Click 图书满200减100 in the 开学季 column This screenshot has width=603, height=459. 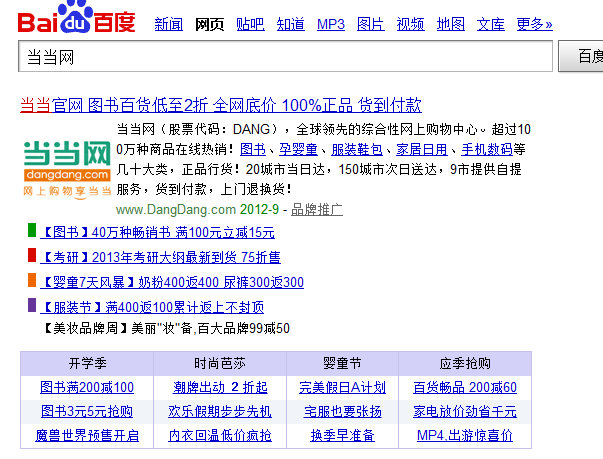87,387
